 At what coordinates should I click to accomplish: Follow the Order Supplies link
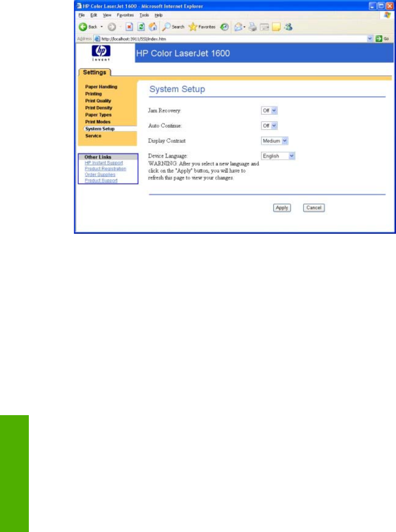[100, 174]
